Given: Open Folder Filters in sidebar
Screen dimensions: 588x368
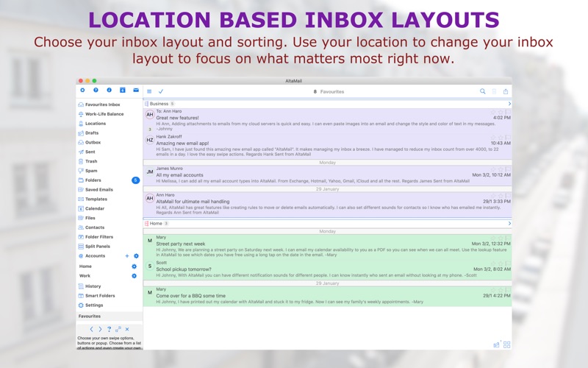Looking at the screenshot, I should (x=96, y=237).
